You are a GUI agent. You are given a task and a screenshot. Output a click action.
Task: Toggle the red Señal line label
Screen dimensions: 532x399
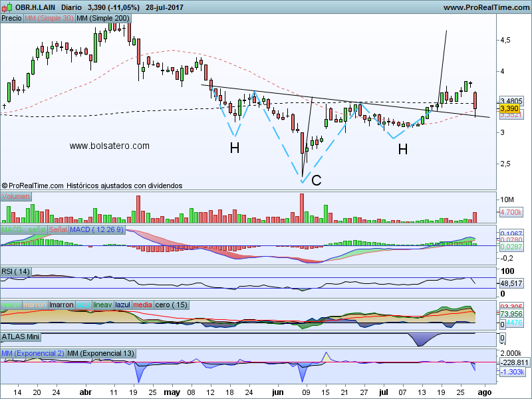[x=57, y=230]
